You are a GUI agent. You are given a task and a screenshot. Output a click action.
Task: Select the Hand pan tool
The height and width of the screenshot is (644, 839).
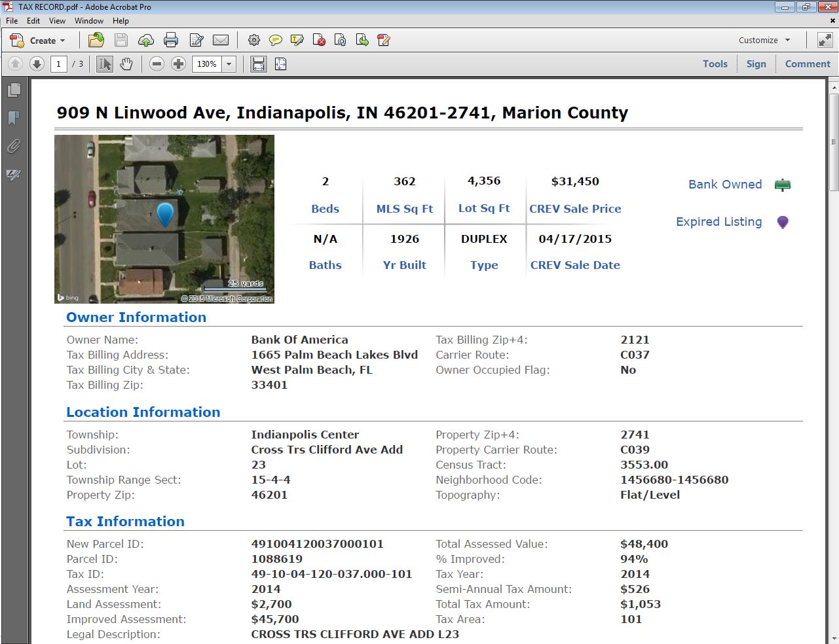(126, 64)
